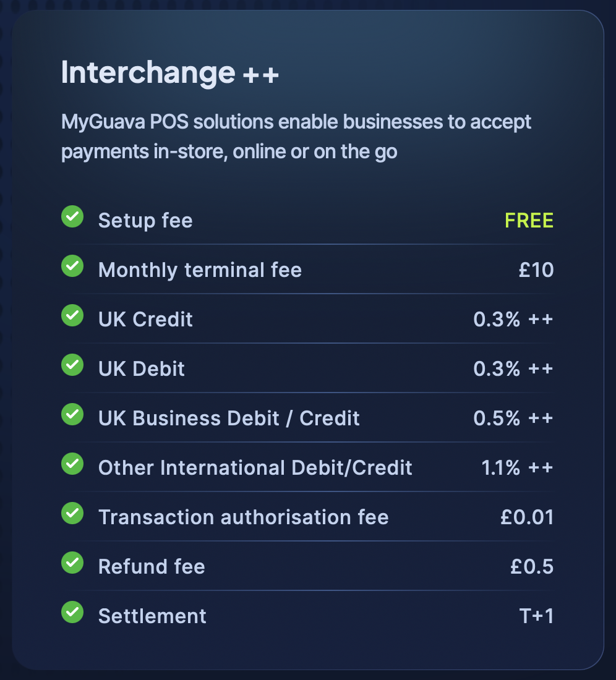This screenshot has width=616, height=680.
Task: Select the 1.1% ++ international rate
Action: (517, 467)
